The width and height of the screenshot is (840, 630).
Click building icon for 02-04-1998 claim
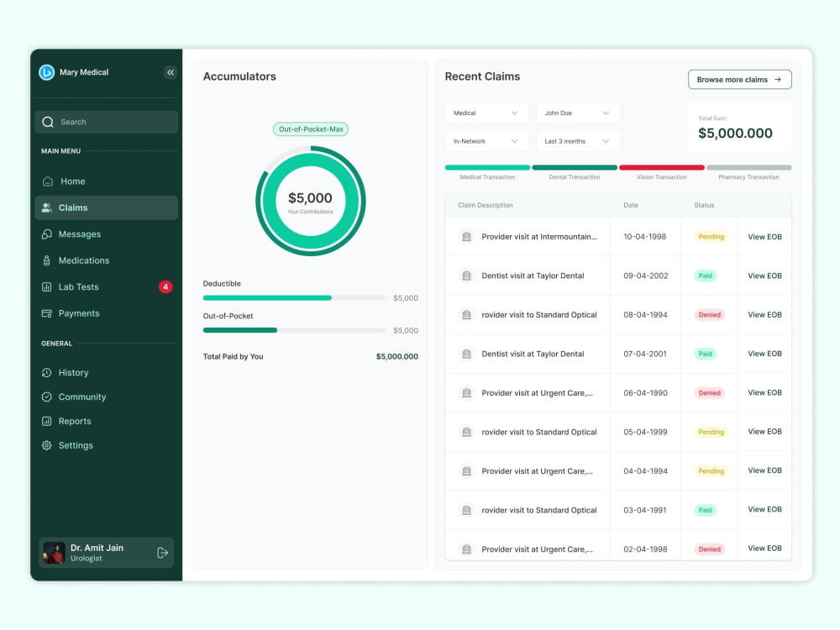(x=466, y=549)
